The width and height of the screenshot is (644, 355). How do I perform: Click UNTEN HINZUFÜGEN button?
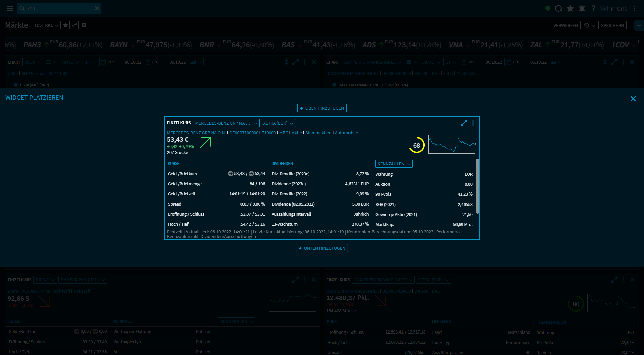pos(322,248)
